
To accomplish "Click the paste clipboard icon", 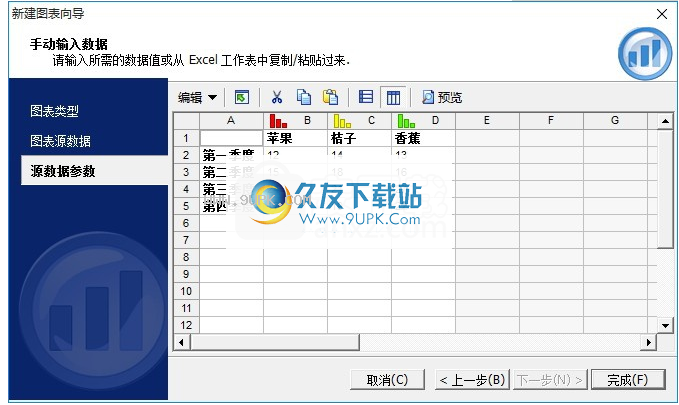I will [330, 97].
